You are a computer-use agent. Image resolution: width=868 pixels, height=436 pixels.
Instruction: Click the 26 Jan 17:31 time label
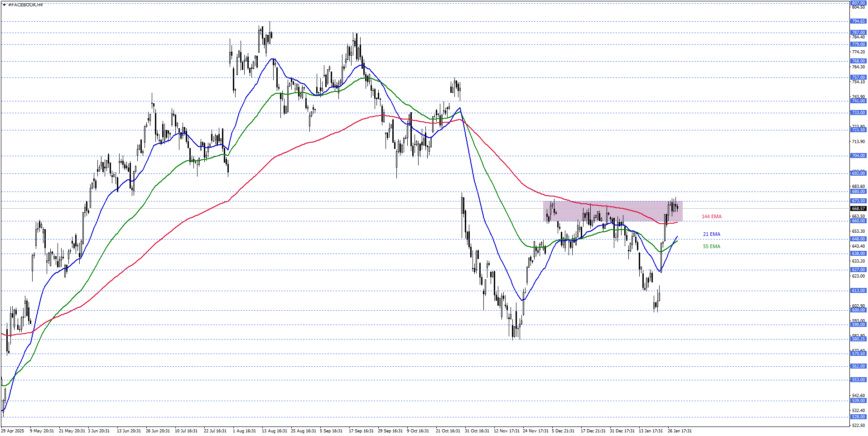(679, 431)
